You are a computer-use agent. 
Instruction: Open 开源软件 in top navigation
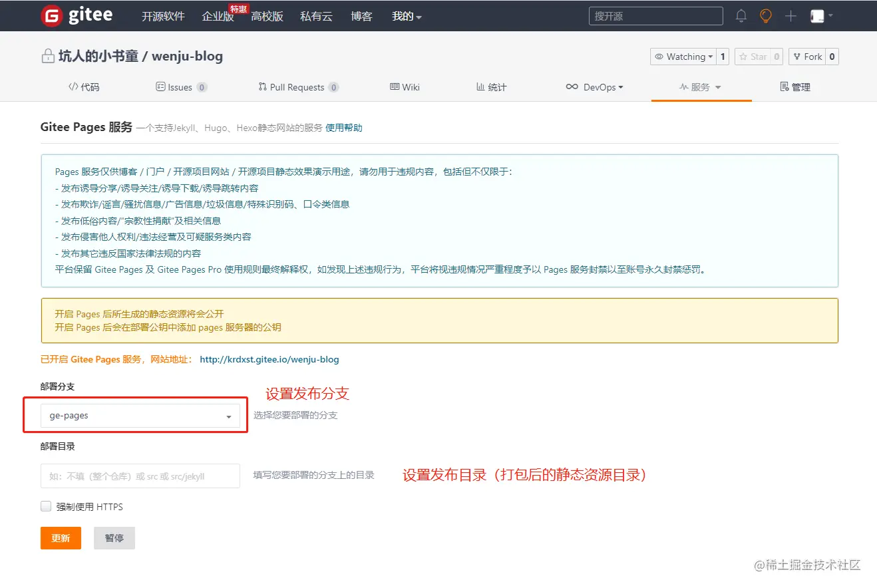[x=163, y=16]
